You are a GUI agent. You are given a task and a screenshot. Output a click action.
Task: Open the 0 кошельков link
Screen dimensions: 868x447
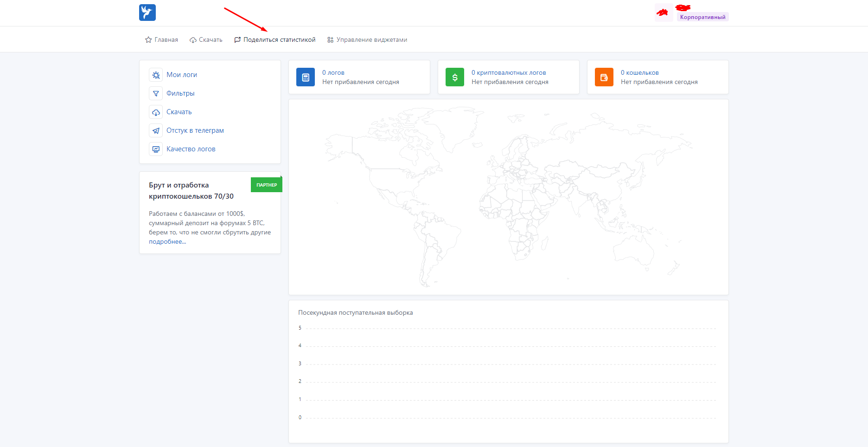point(639,72)
